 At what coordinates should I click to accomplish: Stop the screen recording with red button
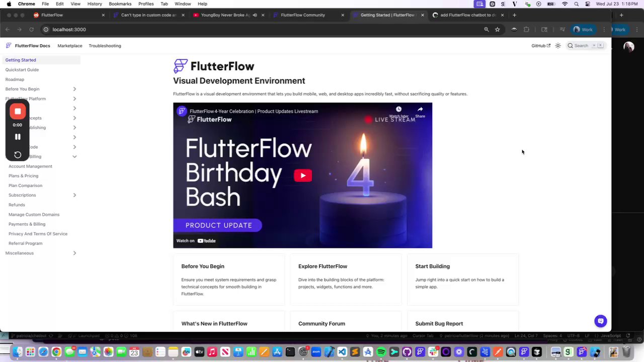coord(18,111)
